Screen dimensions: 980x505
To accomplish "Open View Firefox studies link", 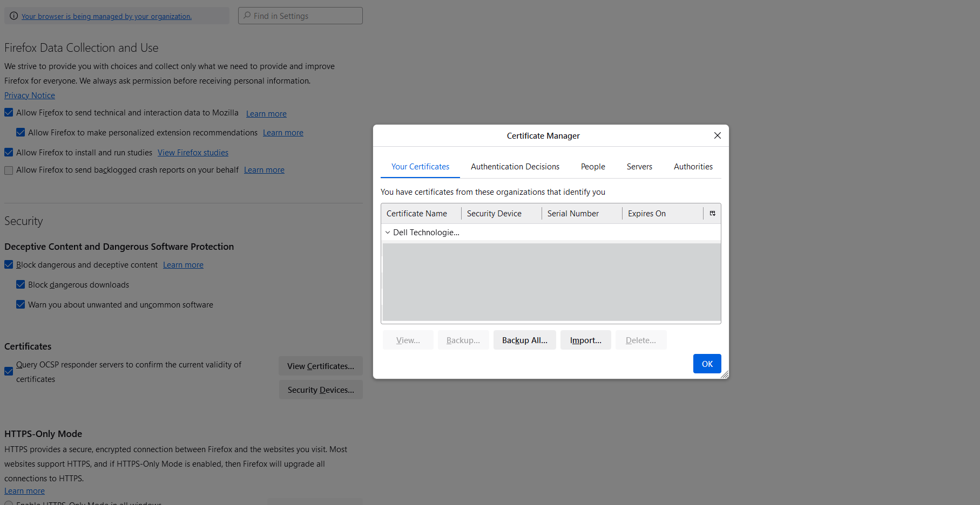I will tap(193, 153).
